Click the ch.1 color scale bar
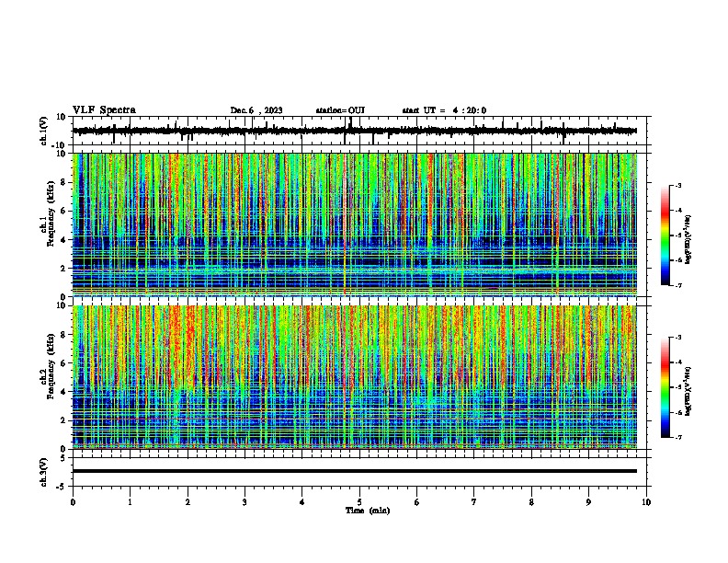 [665, 236]
